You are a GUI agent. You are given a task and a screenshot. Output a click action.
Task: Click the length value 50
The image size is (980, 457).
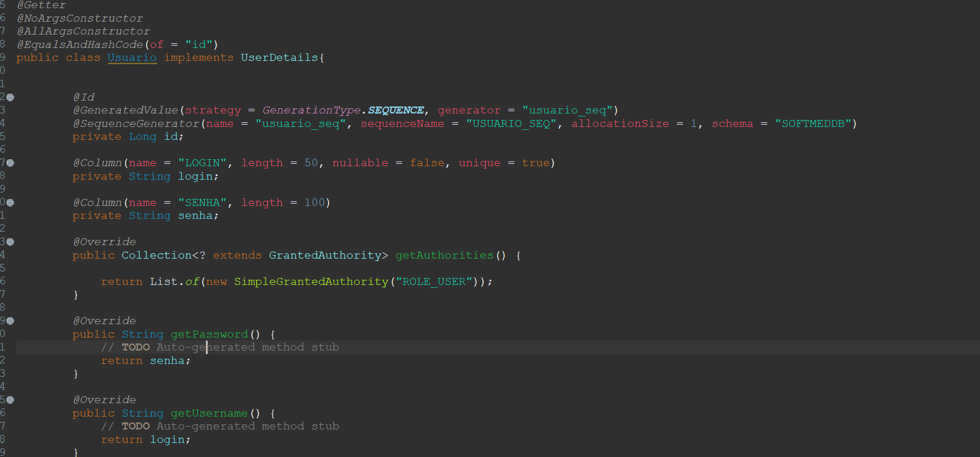click(x=311, y=163)
